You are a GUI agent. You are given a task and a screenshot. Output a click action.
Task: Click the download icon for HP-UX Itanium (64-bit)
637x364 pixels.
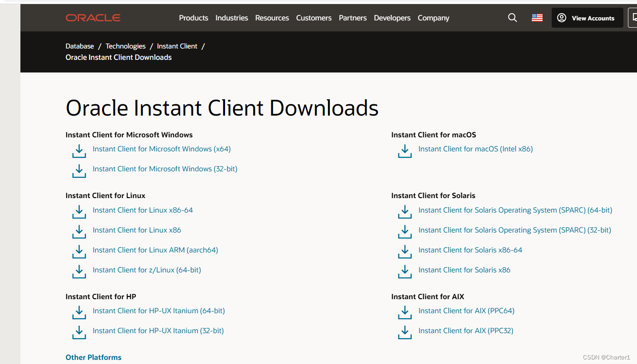coord(79,313)
